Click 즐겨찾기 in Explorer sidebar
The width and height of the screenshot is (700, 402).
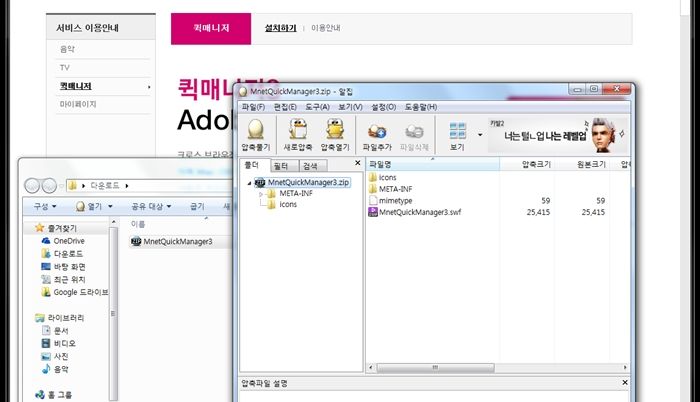coord(56,228)
